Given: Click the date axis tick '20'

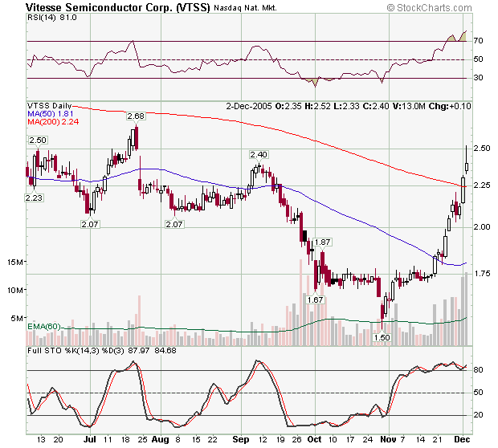Looking at the screenshot, I should coord(58,440).
